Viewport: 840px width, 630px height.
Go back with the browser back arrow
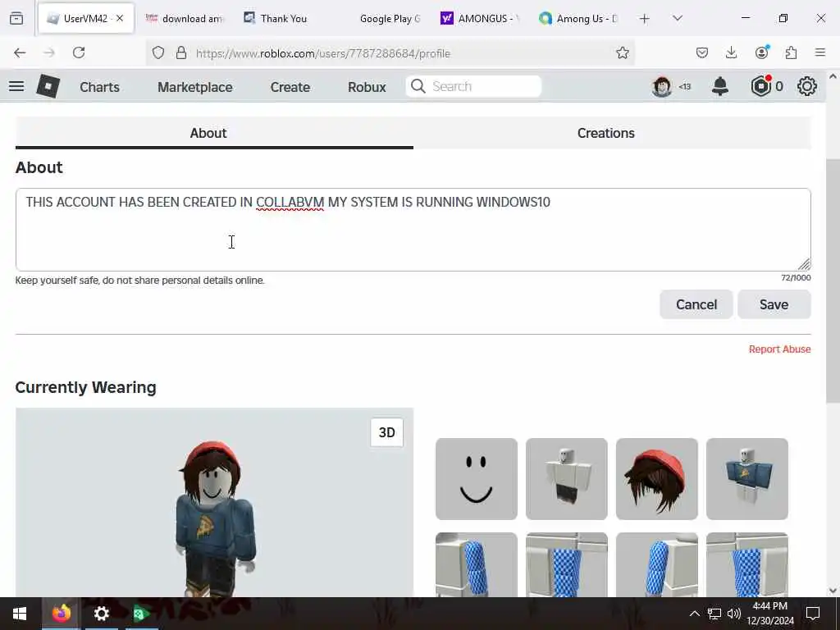click(20, 52)
